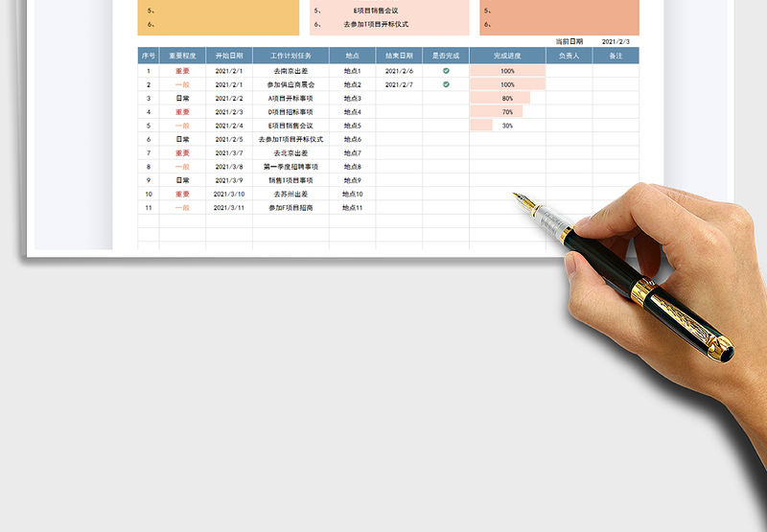Viewport: 767px width, 532px height.
Task: Click the current date value 2021/2/3
Action: click(x=616, y=42)
